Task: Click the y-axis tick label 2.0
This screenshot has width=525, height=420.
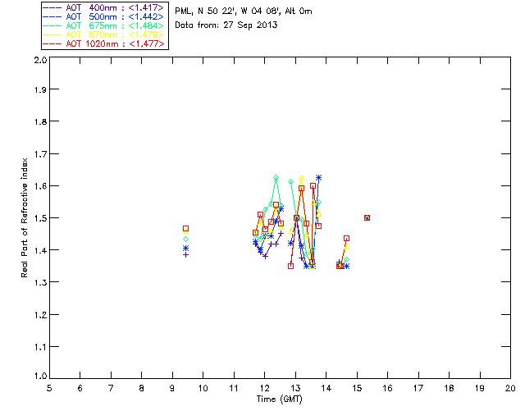Action: click(x=40, y=60)
